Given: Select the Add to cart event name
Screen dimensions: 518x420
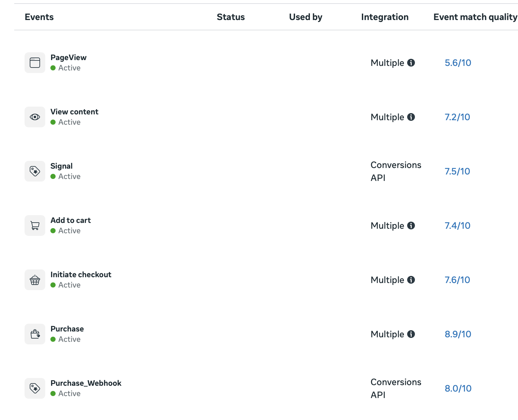Looking at the screenshot, I should point(71,220).
